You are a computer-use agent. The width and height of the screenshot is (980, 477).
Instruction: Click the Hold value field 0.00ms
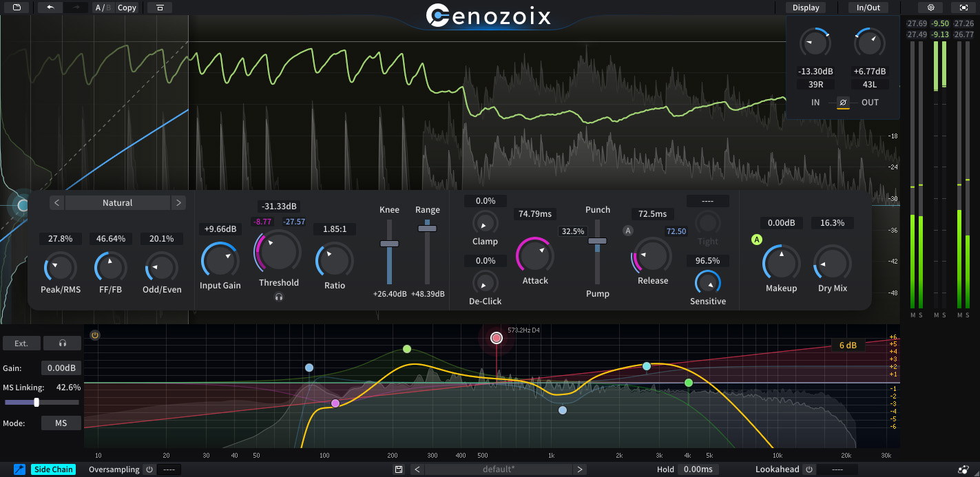pyautogui.click(x=698, y=469)
